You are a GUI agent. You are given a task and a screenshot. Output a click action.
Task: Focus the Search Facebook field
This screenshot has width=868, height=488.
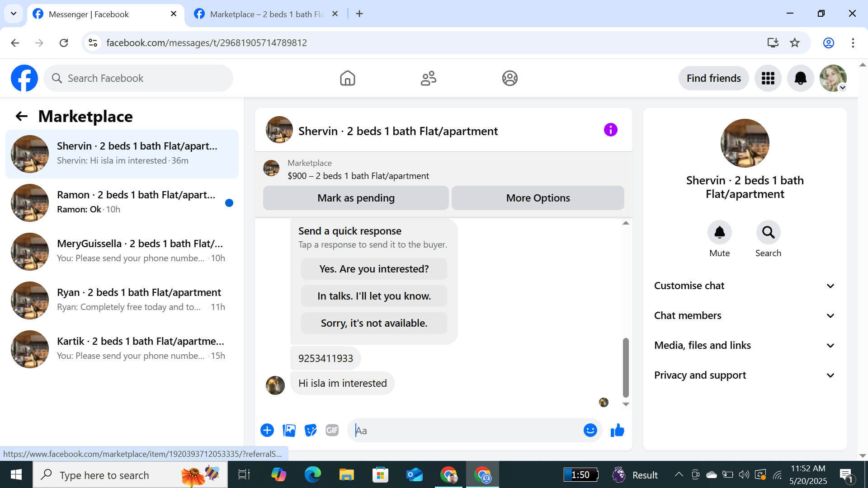click(138, 78)
